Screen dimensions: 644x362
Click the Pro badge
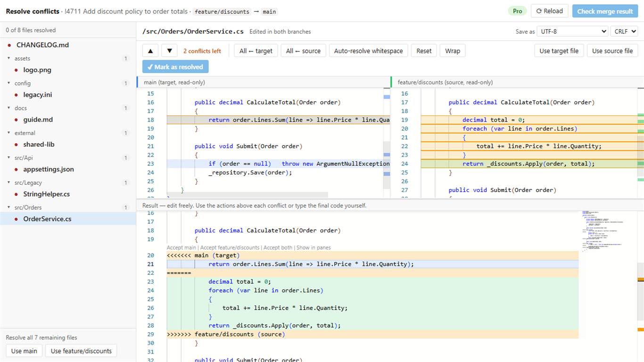[517, 11]
